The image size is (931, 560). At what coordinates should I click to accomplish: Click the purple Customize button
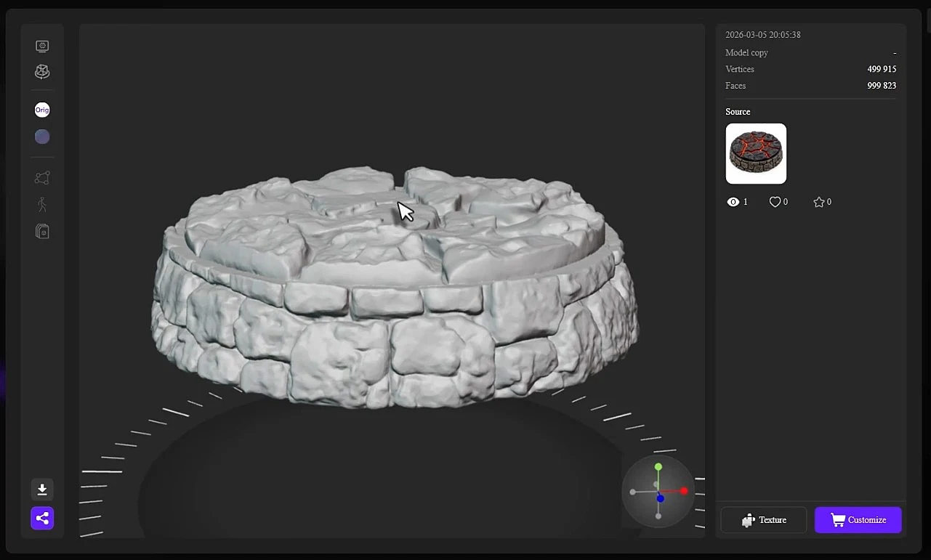click(x=858, y=520)
